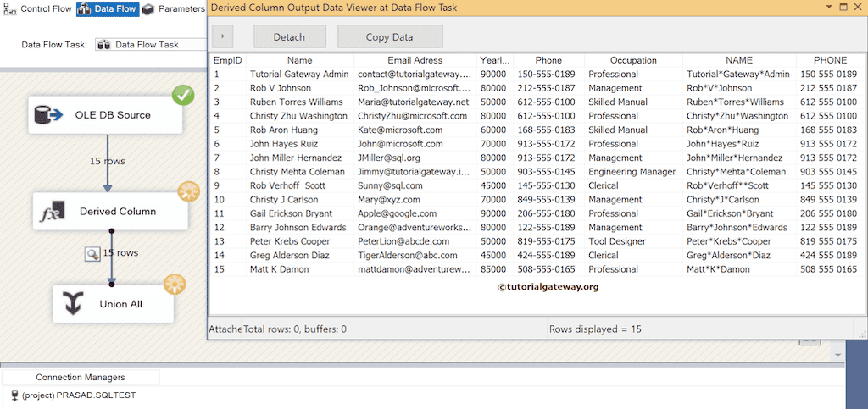
Task: Select the Matt K Damon name cell
Action: (x=299, y=270)
